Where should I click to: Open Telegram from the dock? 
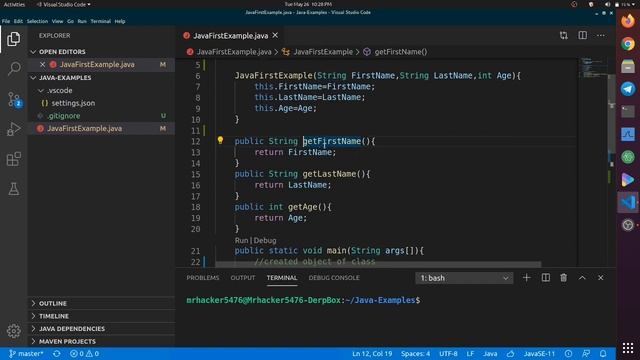click(628, 89)
